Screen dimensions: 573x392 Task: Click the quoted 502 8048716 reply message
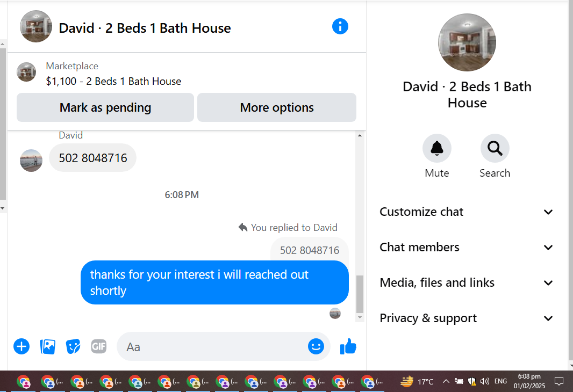pyautogui.click(x=310, y=250)
